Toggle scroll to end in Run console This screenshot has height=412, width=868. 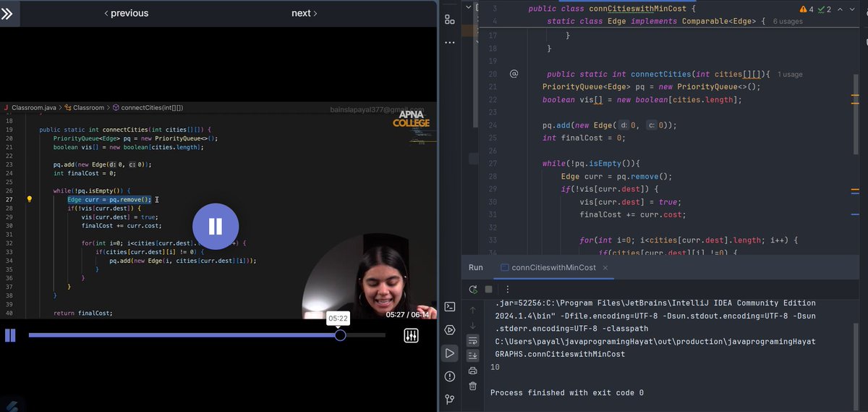[x=473, y=356]
